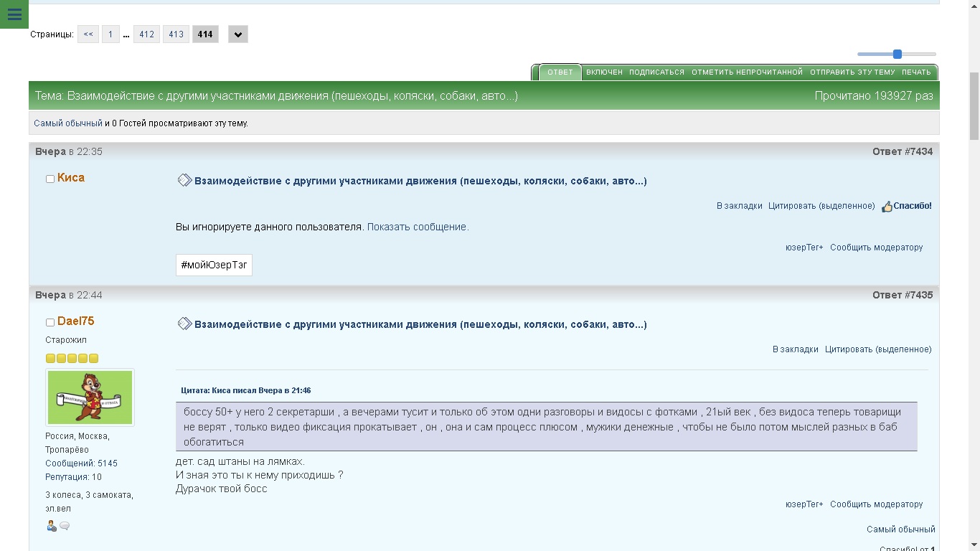The width and height of the screenshot is (980, 551).
Task: Click the post icon beside Dael75's message title
Action: coord(184,324)
